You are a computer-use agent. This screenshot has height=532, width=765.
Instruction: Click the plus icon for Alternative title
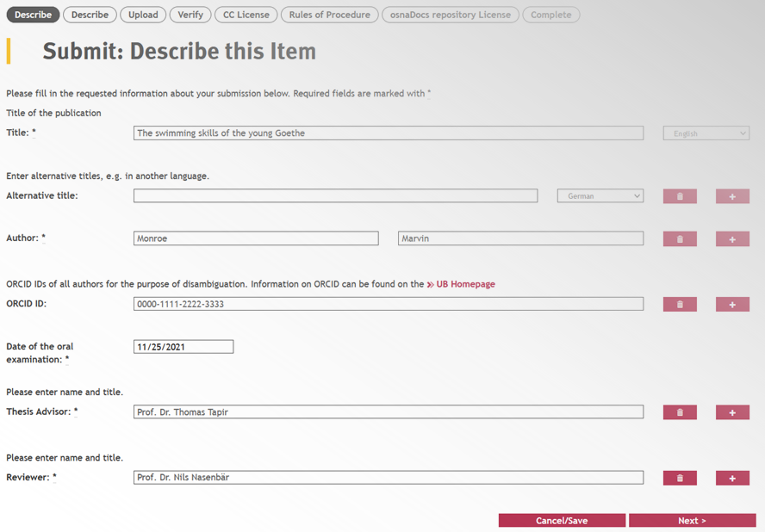click(732, 196)
